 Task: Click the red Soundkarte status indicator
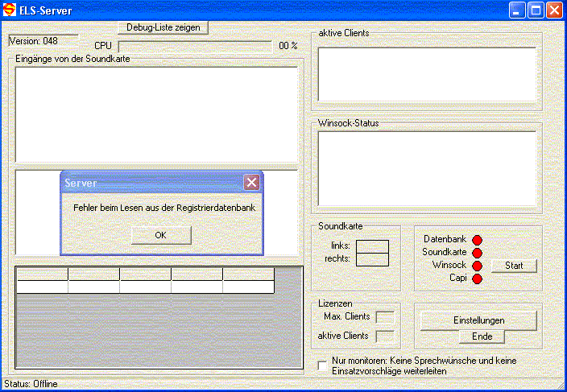[x=476, y=253]
